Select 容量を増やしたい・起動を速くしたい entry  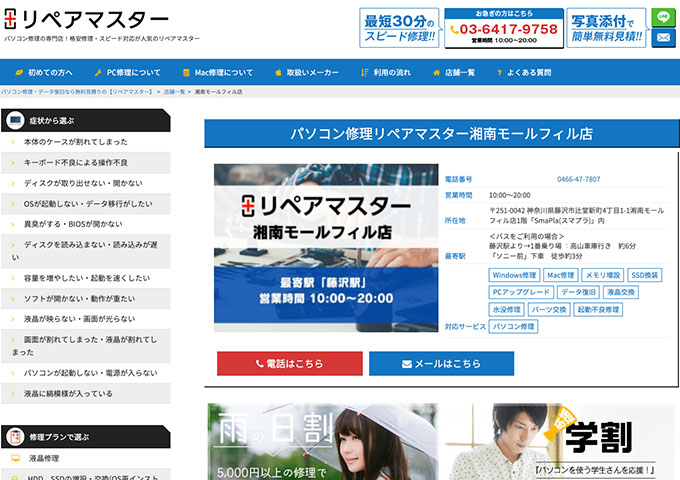[85, 278]
